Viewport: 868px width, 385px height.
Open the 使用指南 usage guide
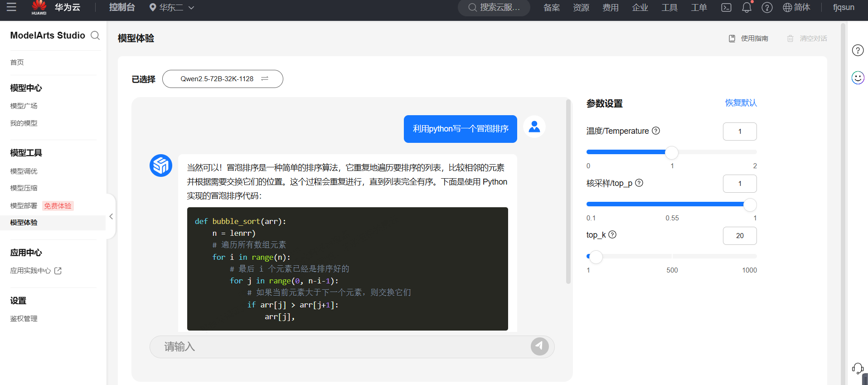748,39
